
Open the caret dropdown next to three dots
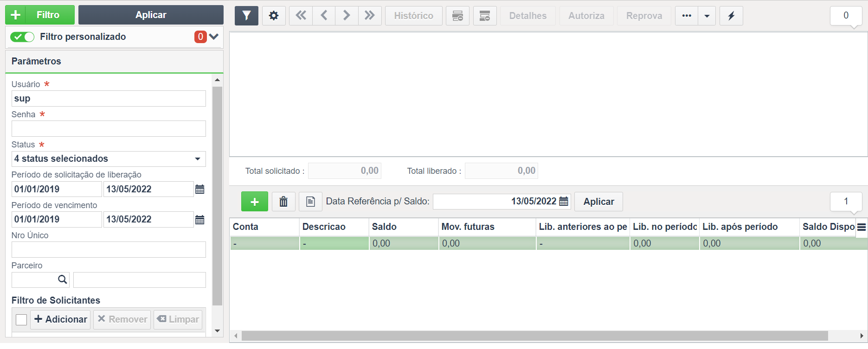pos(707,16)
